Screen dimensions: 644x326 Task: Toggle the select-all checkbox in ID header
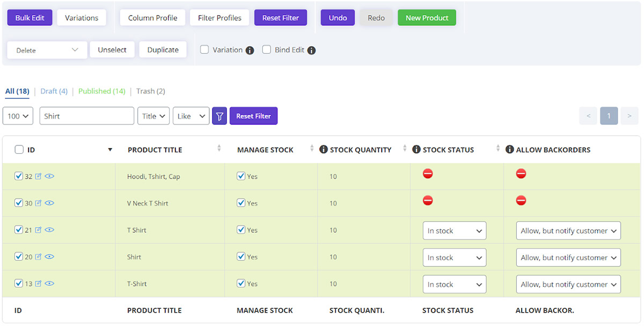pyautogui.click(x=19, y=149)
